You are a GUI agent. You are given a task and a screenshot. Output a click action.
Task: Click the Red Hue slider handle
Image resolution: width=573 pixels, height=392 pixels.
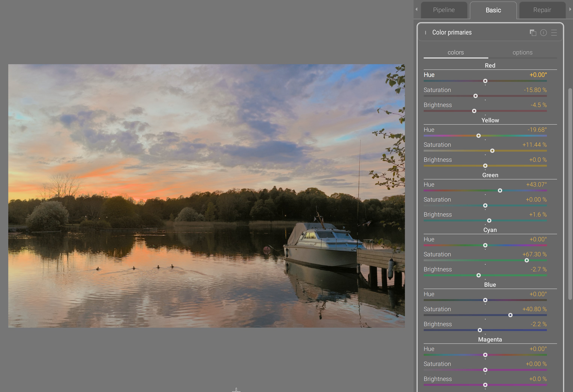click(485, 81)
